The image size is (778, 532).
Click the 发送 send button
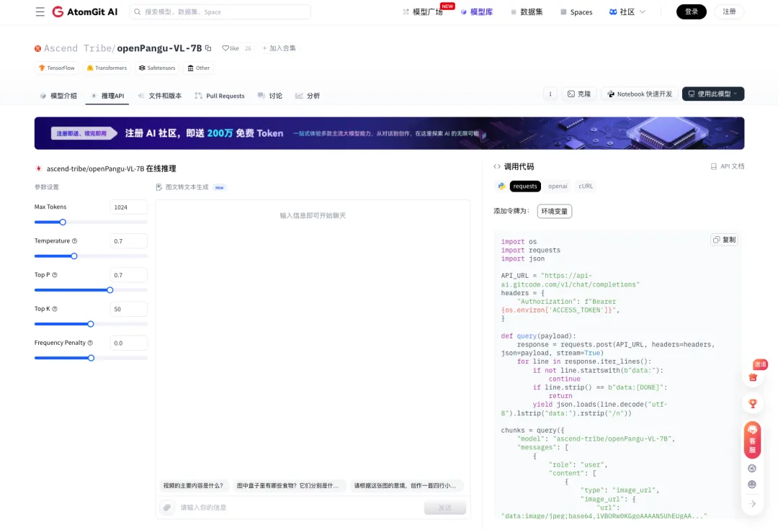[x=445, y=508]
